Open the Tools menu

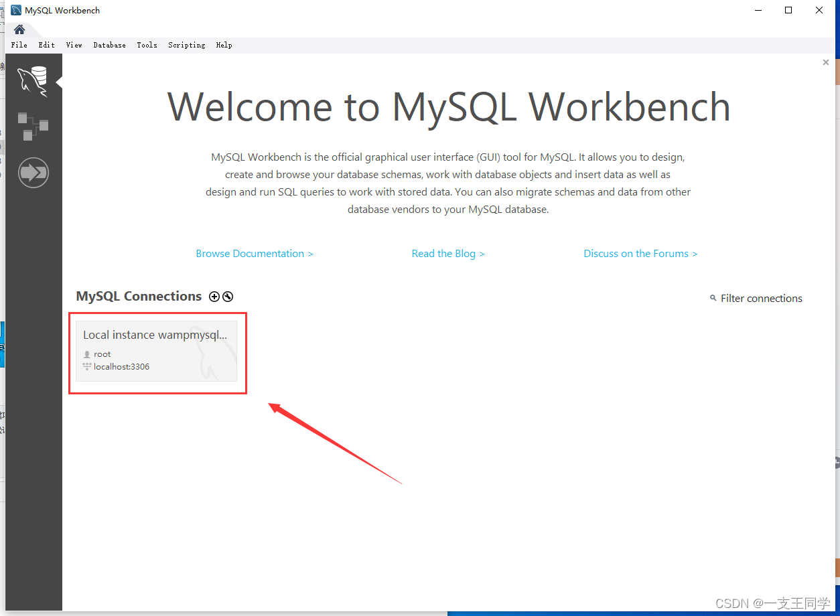click(x=147, y=45)
